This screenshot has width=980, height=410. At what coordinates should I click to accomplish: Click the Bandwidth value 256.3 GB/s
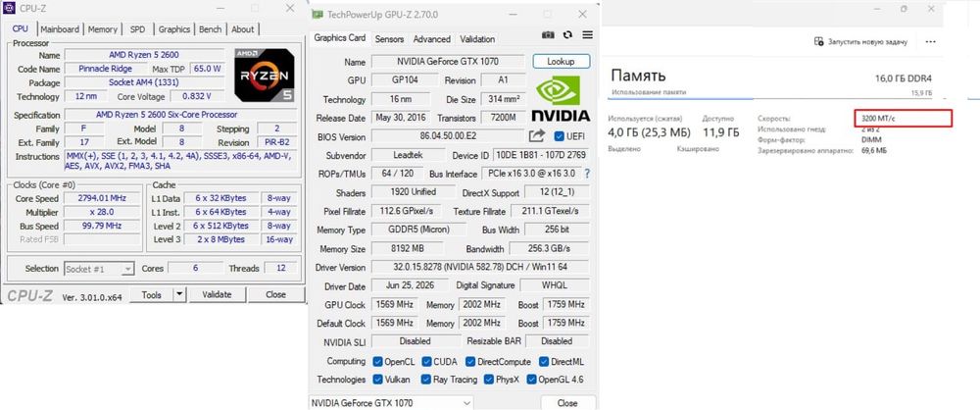click(549, 248)
